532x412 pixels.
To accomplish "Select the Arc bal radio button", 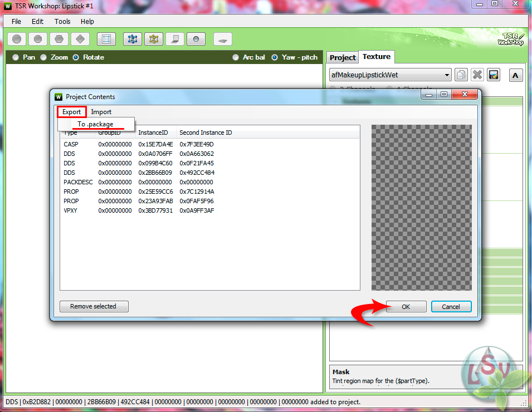I will click(236, 57).
